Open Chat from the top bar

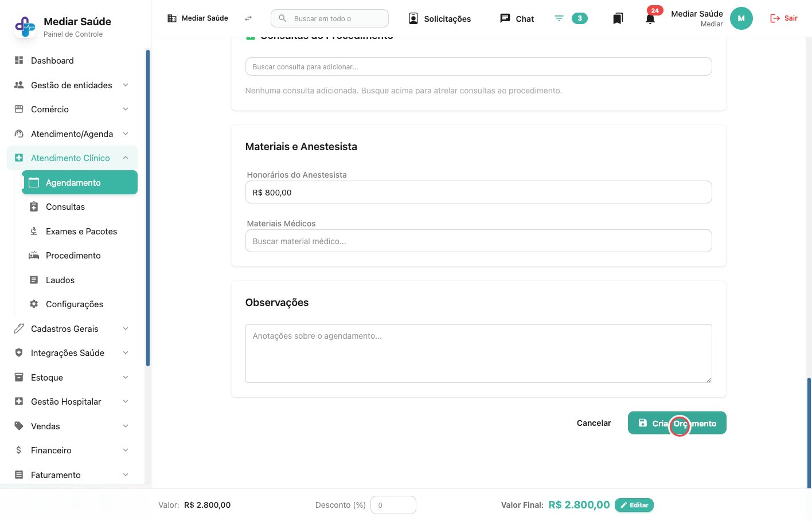click(x=517, y=18)
